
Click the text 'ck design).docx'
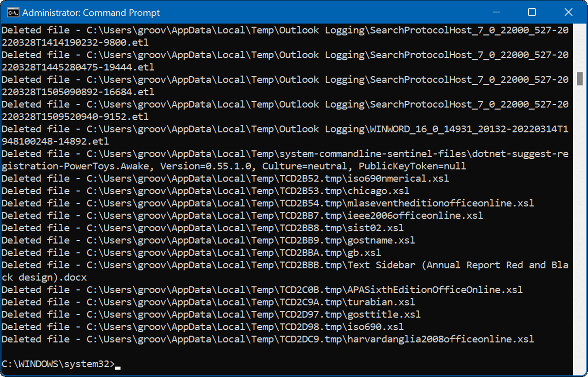click(44, 277)
